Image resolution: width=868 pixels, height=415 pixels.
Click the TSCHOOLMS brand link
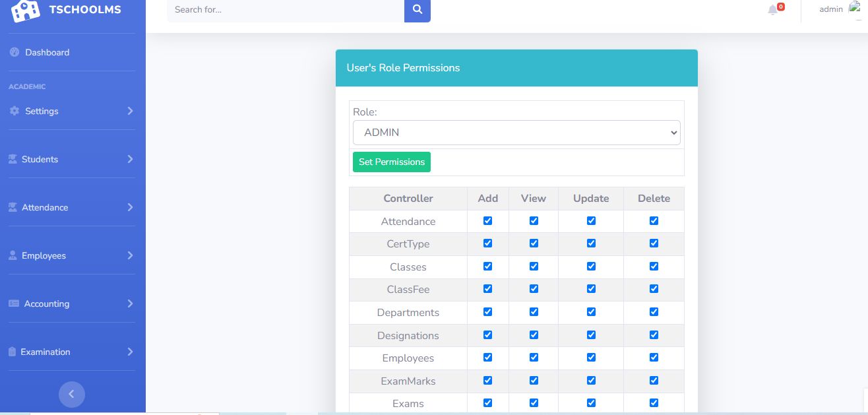point(85,9)
